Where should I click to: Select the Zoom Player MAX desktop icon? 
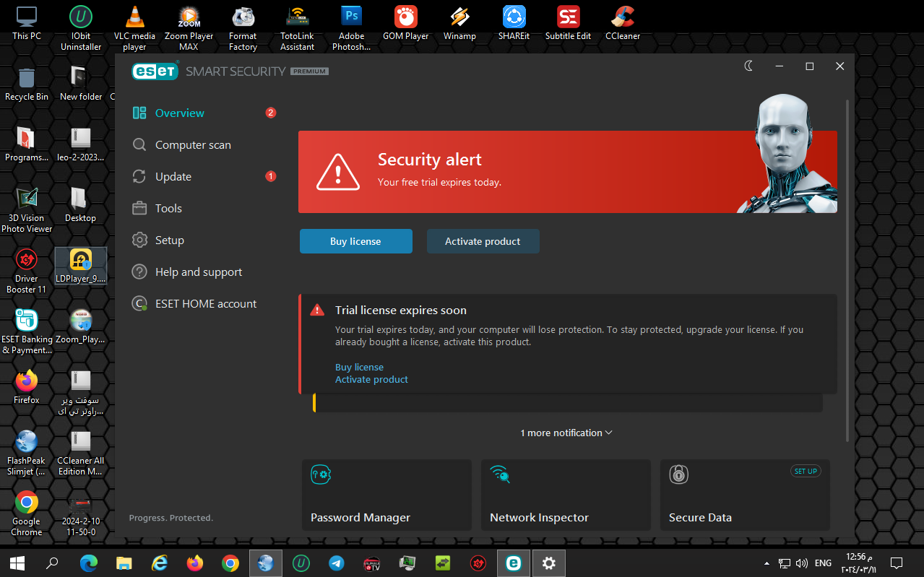pos(189,28)
